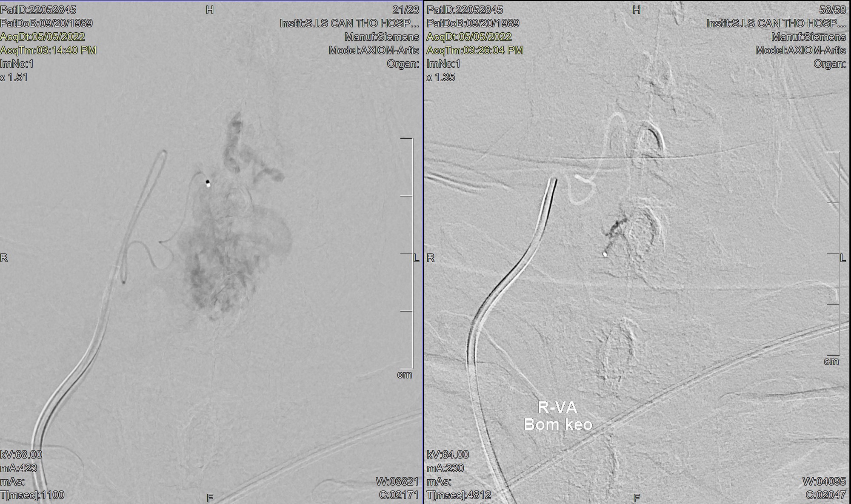Click the kV:68.00 value
Screen dimensions: 851x504
pos(21,454)
